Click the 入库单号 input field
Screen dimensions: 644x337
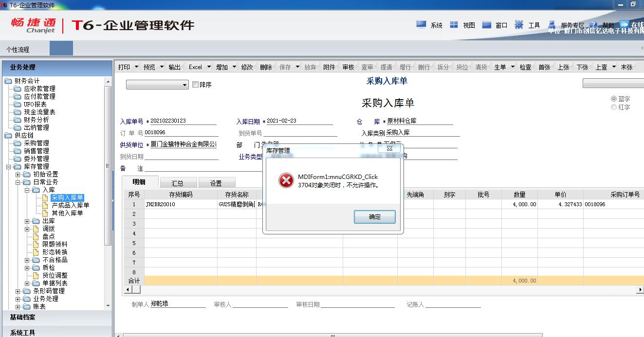[183, 121]
